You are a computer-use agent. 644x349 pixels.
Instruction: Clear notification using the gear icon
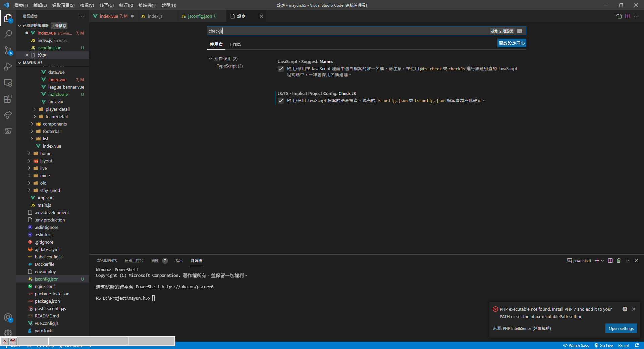[625, 309]
